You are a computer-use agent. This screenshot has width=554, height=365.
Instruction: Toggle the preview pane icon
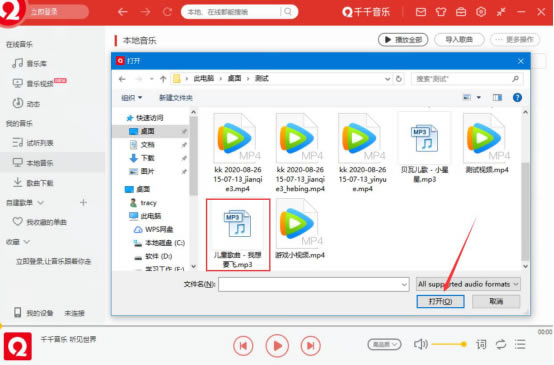(497, 98)
